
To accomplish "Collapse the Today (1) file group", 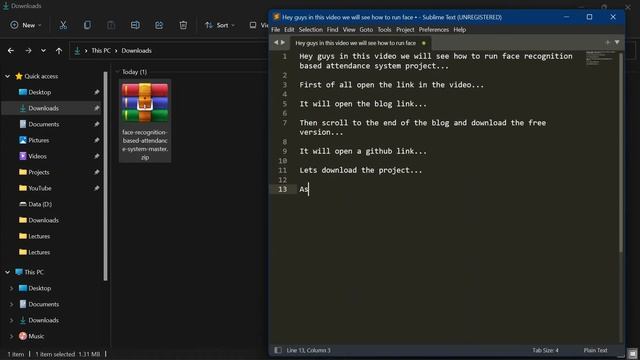I will [x=118, y=72].
